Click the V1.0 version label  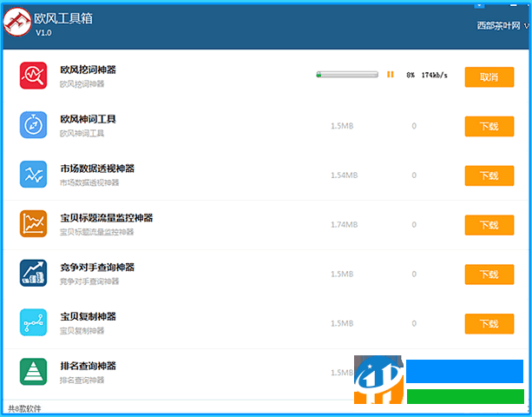point(43,33)
